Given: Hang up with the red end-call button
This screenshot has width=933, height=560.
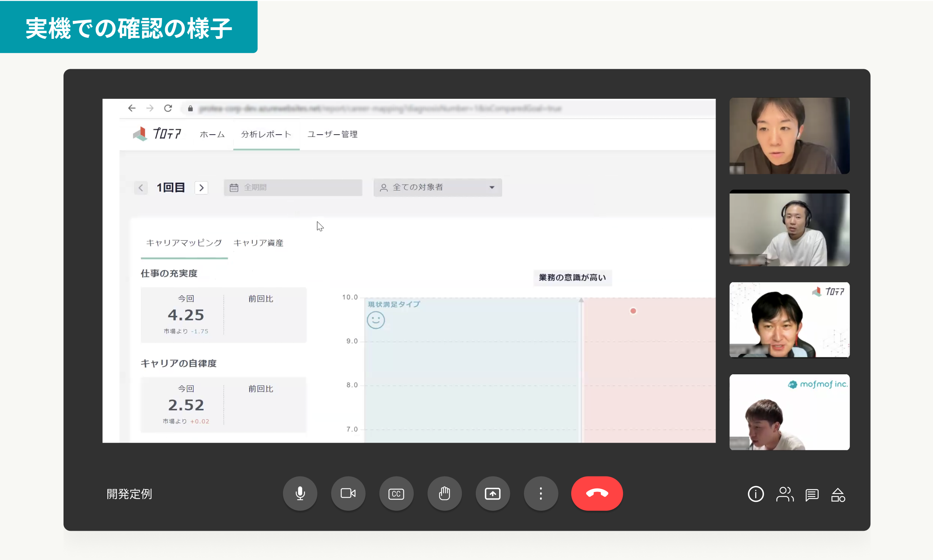Looking at the screenshot, I should coord(597,493).
